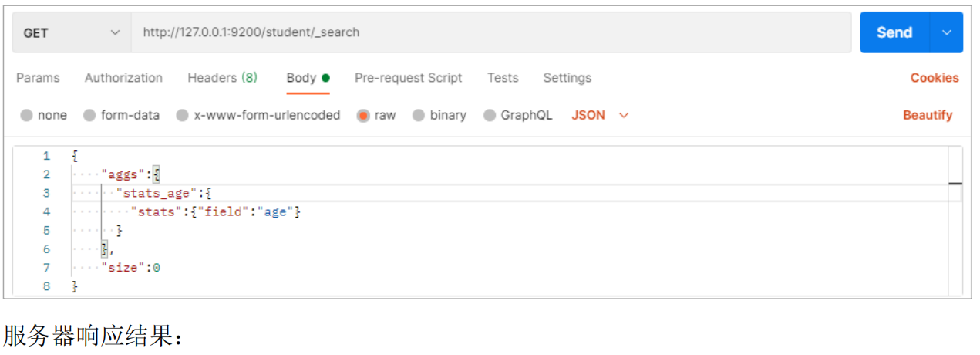The height and width of the screenshot is (355, 980).
Task: Expand the GET method dropdown
Action: coord(72,32)
